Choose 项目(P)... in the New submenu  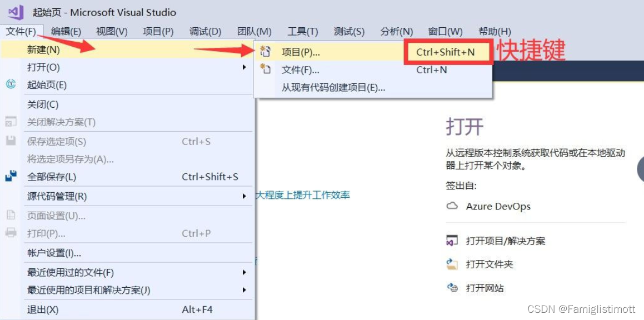click(x=373, y=52)
